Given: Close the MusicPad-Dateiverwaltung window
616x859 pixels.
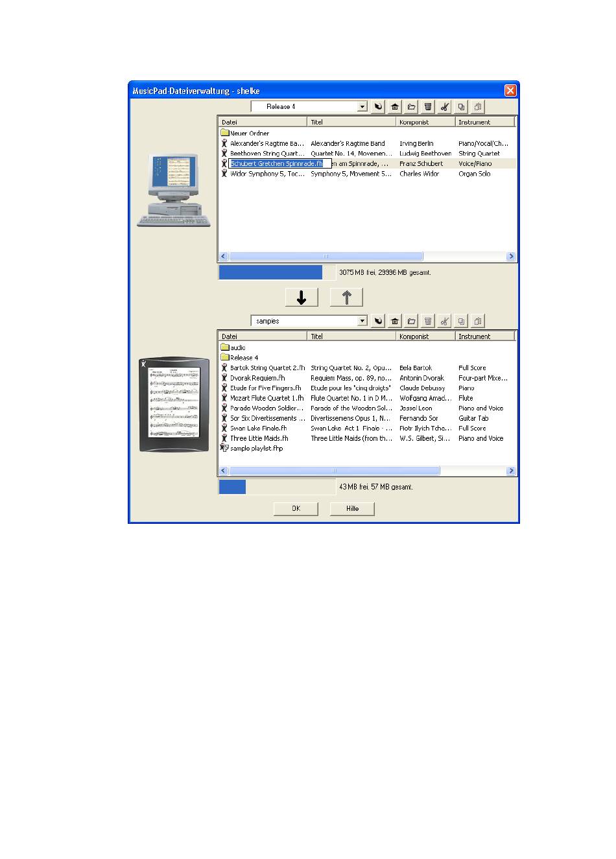Looking at the screenshot, I should [510, 91].
